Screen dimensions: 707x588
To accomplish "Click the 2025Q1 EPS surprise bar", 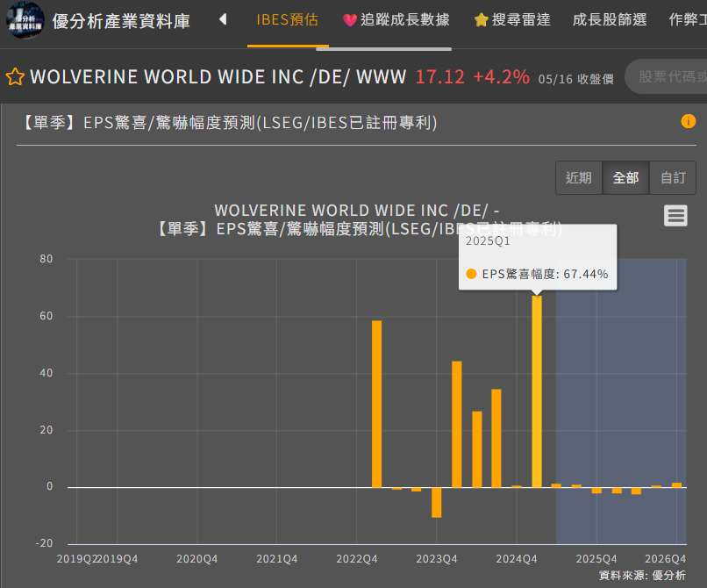I will coord(537,391).
